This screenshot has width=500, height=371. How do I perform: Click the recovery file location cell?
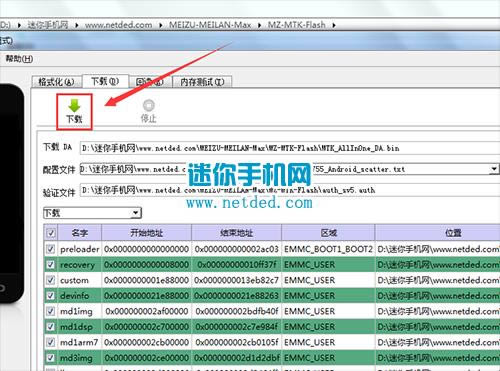tap(438, 265)
